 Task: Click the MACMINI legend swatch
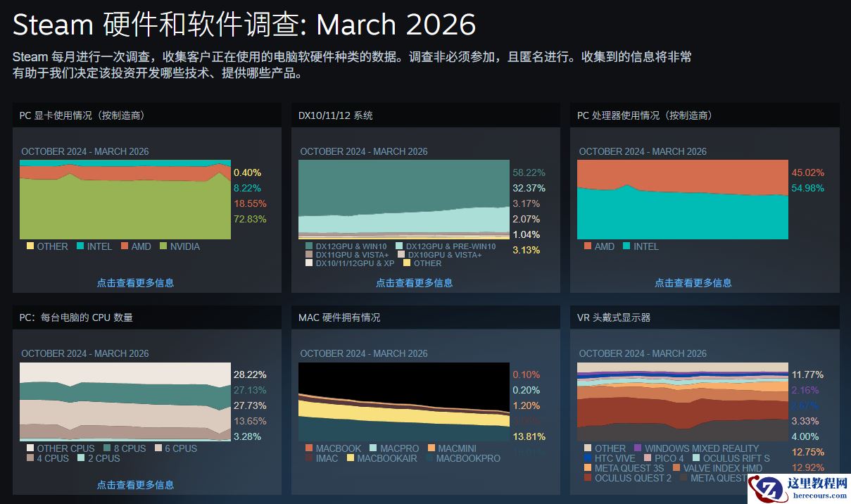(430, 448)
